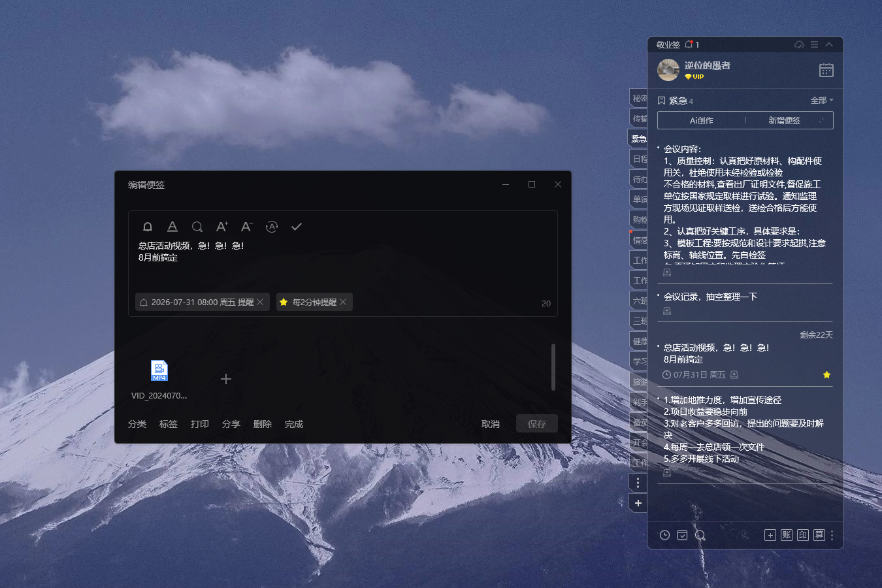Viewport: 882px width, 588px height.
Task: Select the 紧急 side tab
Action: click(x=638, y=139)
